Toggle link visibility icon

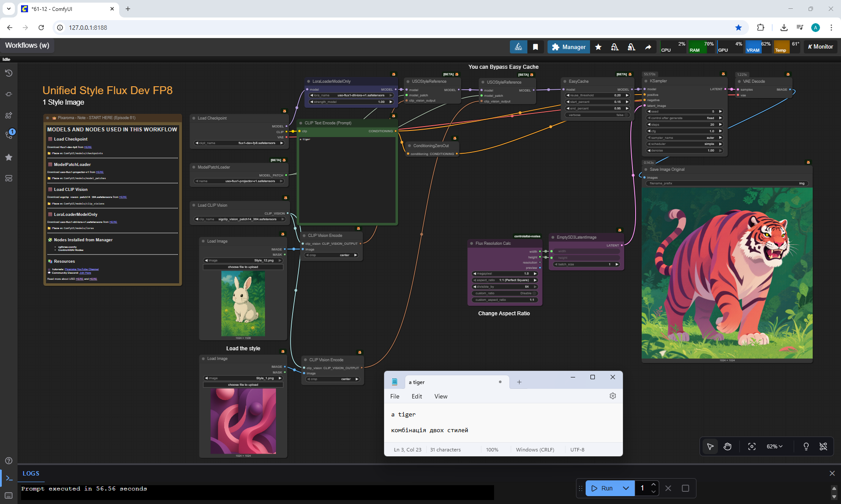pos(823,446)
